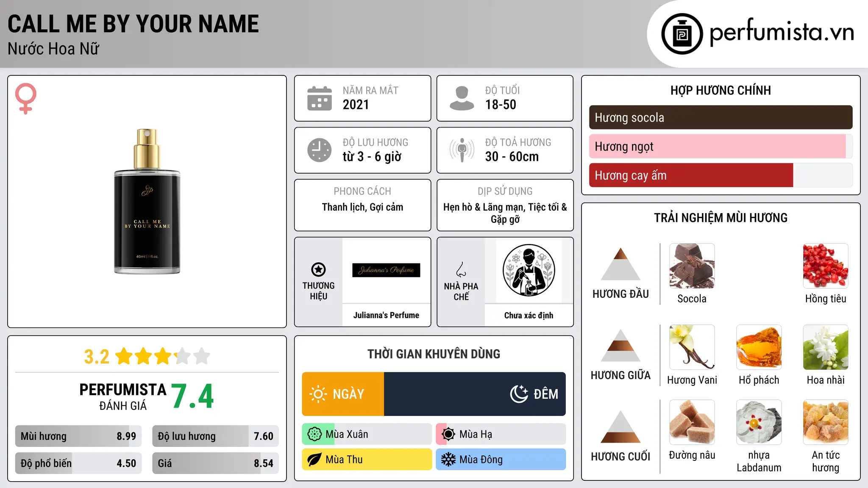The image size is (868, 488).
Task: Click the Hợp hương chính heading
Action: point(721,90)
